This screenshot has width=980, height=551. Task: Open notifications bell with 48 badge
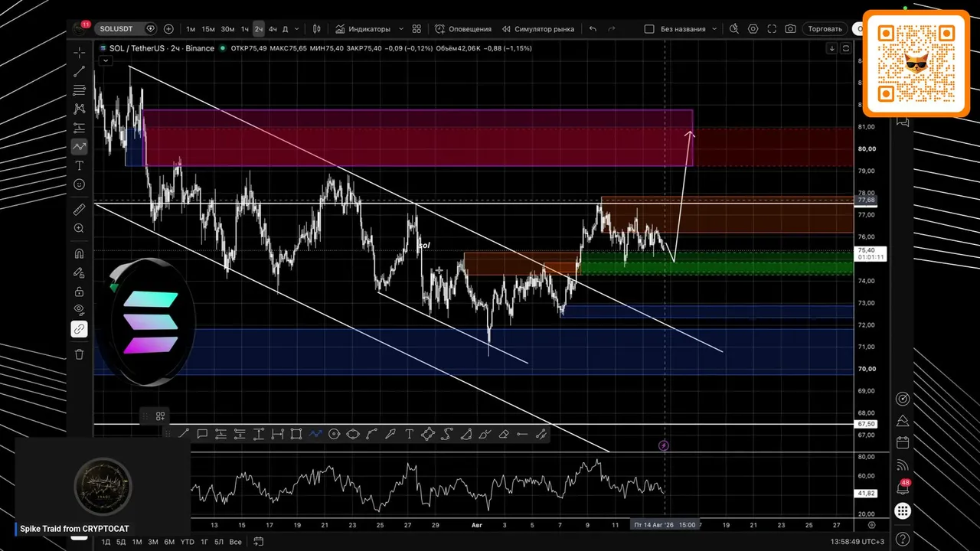903,487
